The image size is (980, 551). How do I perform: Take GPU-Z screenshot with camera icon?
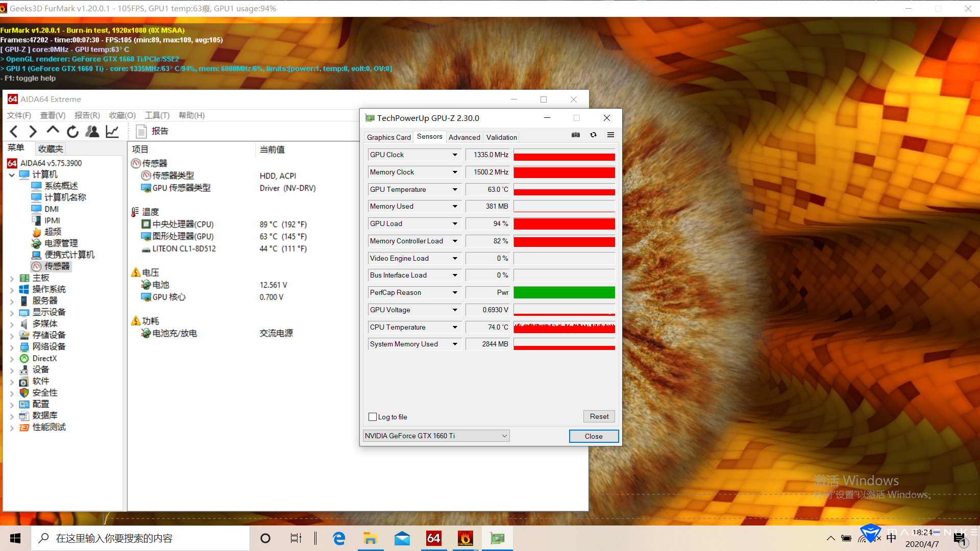click(576, 135)
